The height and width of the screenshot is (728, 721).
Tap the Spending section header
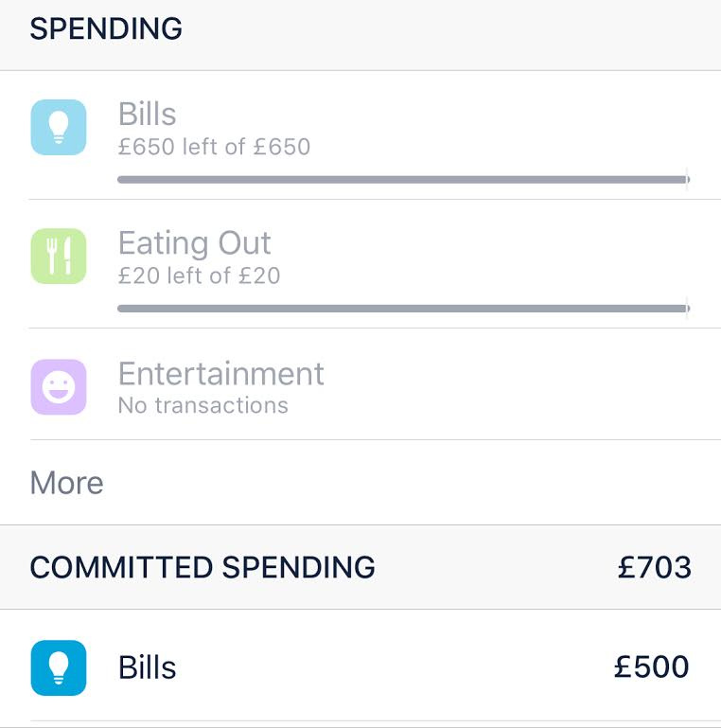click(106, 29)
